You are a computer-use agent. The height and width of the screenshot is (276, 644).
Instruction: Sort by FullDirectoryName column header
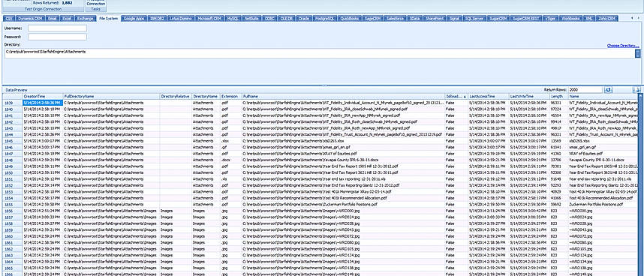111,96
